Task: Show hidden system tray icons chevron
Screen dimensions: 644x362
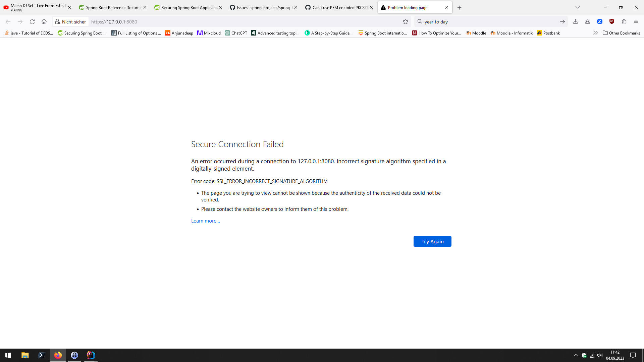Action: [x=576, y=355]
